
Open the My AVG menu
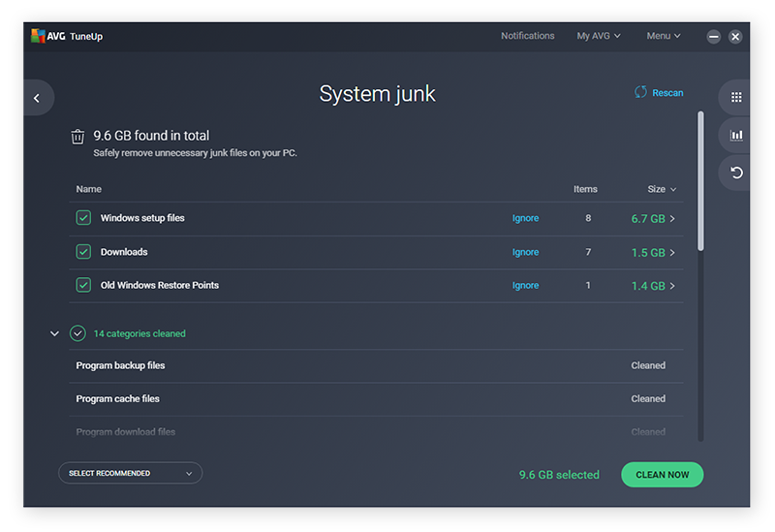click(x=598, y=36)
